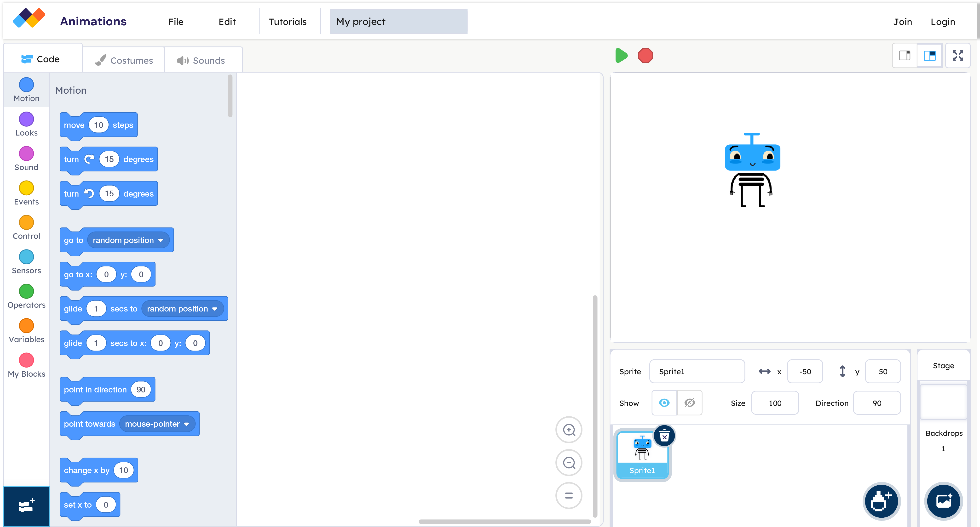The image size is (980, 527).
Task: Select the purple Looks category swatch
Action: pyautogui.click(x=26, y=119)
